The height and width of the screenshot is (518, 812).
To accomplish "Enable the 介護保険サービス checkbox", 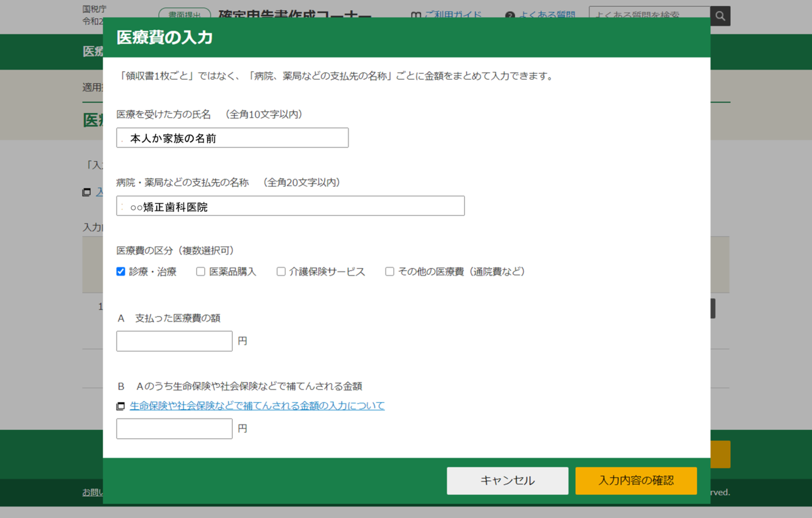I will (x=281, y=271).
